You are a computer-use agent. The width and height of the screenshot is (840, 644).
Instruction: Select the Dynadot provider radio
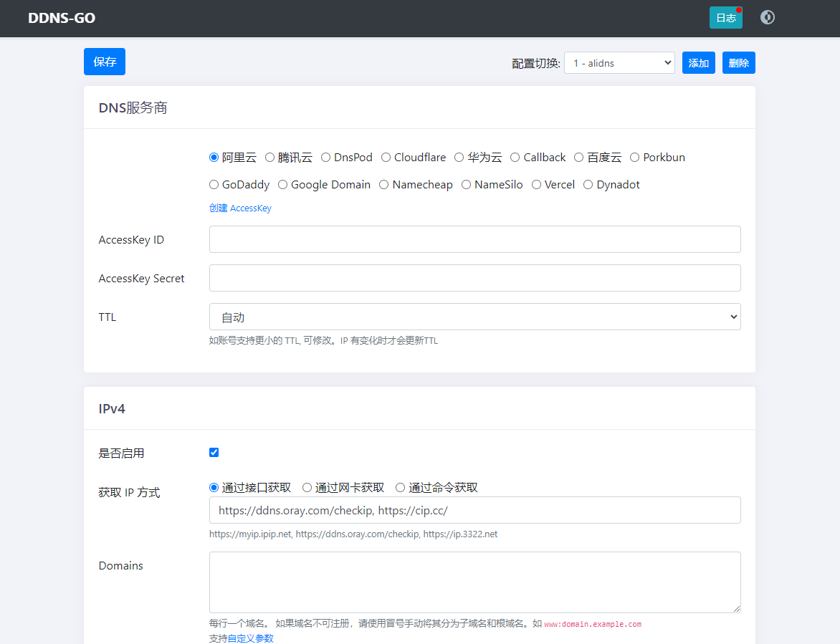click(588, 185)
